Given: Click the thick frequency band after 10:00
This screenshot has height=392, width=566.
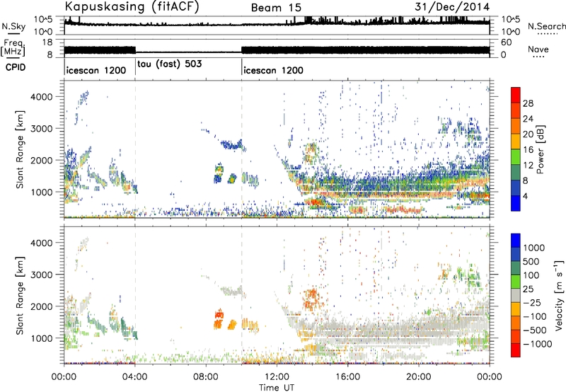Looking at the screenshot, I should [365, 50].
